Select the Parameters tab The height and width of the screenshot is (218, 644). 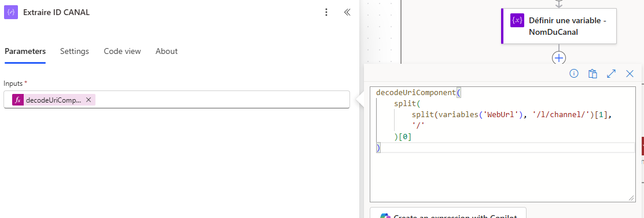pyautogui.click(x=25, y=52)
